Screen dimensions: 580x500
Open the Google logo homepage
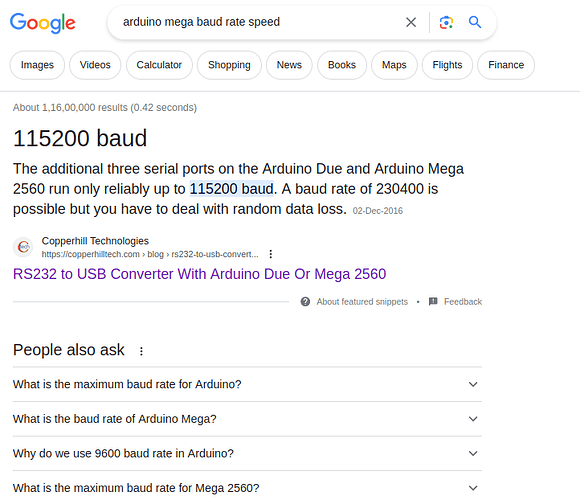point(43,23)
